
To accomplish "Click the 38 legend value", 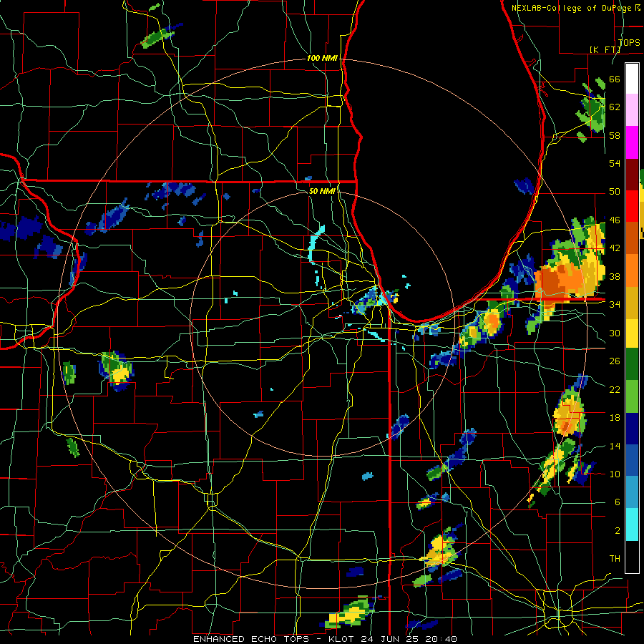I will (x=615, y=276).
